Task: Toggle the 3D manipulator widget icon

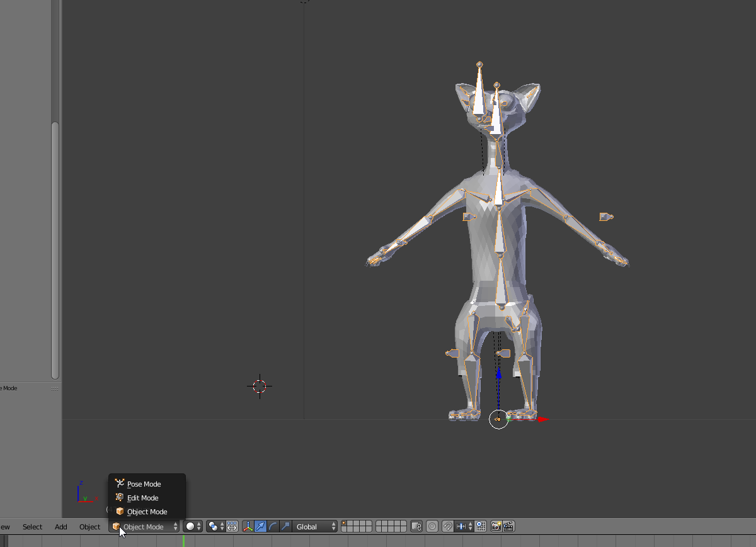Action: pos(248,527)
